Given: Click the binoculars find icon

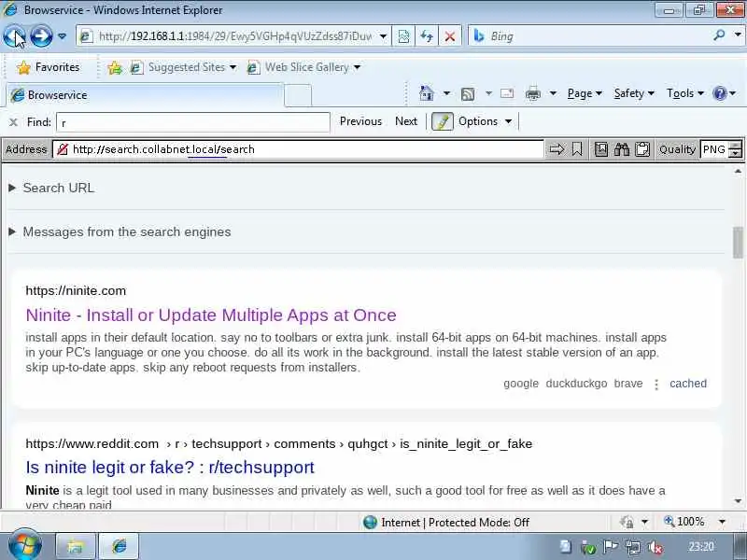Looking at the screenshot, I should click(x=622, y=149).
